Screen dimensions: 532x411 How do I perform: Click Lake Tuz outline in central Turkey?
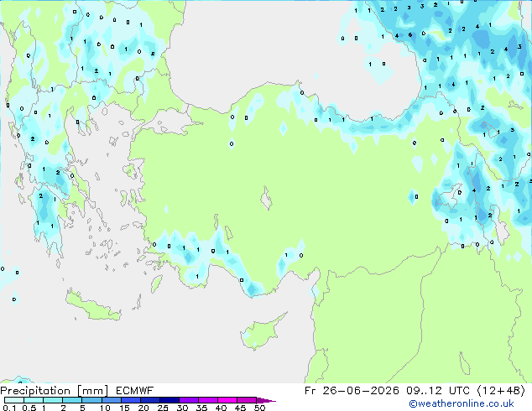click(x=266, y=198)
